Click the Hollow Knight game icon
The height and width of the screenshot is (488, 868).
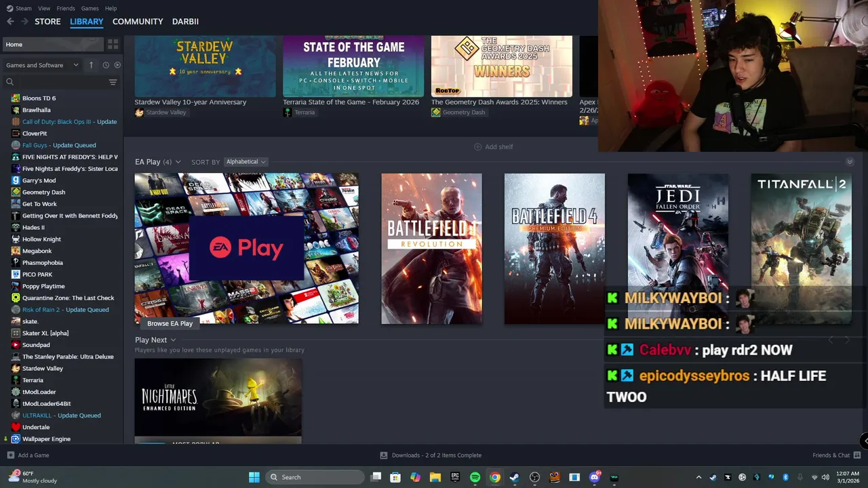click(x=16, y=239)
